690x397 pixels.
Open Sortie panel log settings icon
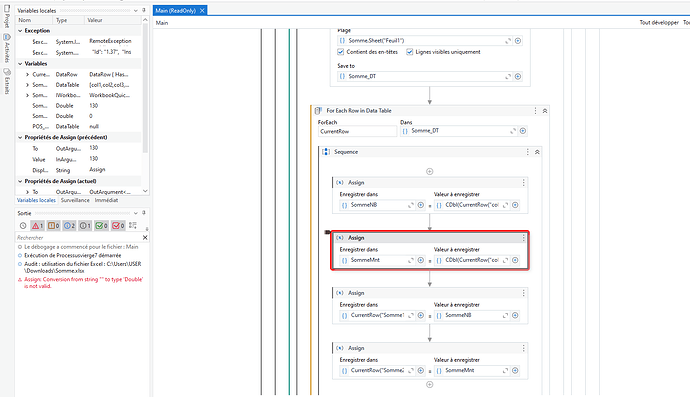click(132, 225)
